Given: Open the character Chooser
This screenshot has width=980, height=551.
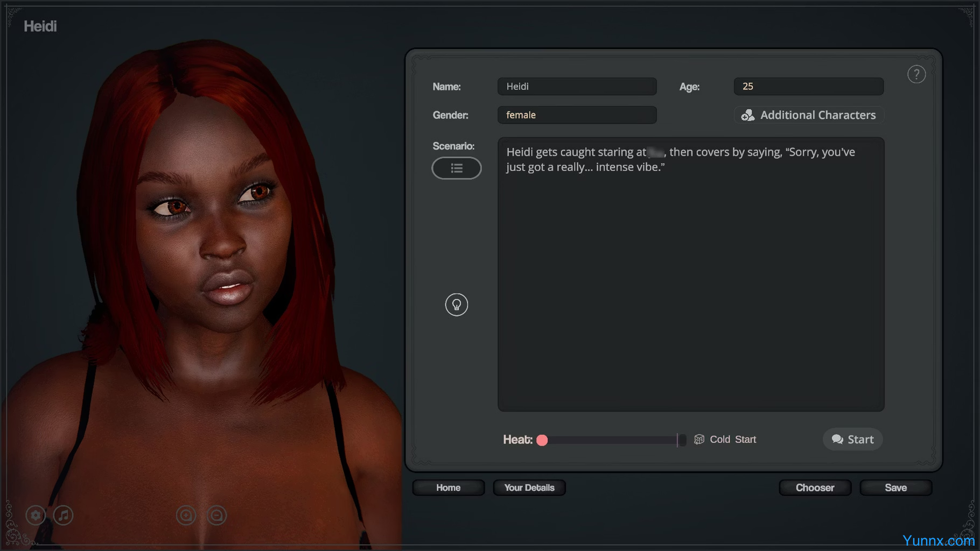Looking at the screenshot, I should (815, 488).
